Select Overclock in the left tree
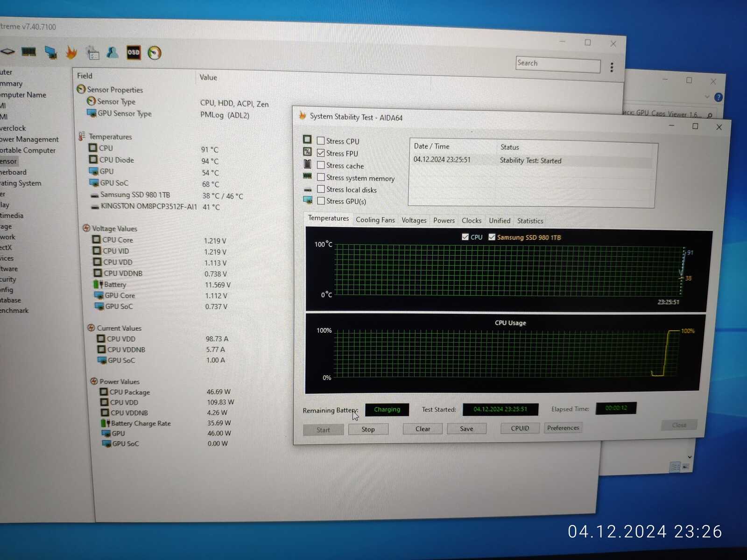The height and width of the screenshot is (560, 747). [x=13, y=128]
